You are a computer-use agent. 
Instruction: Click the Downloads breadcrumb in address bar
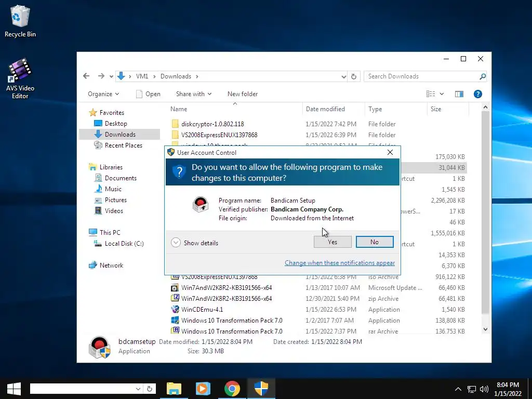(x=176, y=76)
